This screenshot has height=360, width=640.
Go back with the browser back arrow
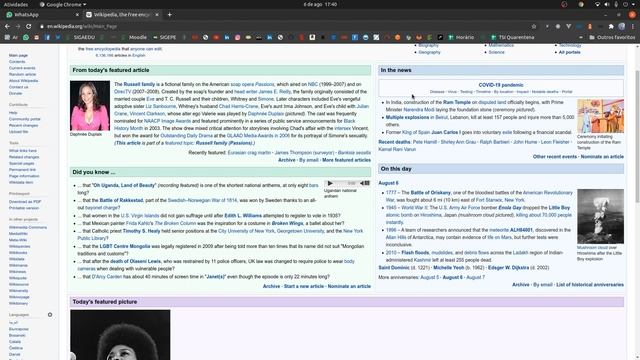7,26
